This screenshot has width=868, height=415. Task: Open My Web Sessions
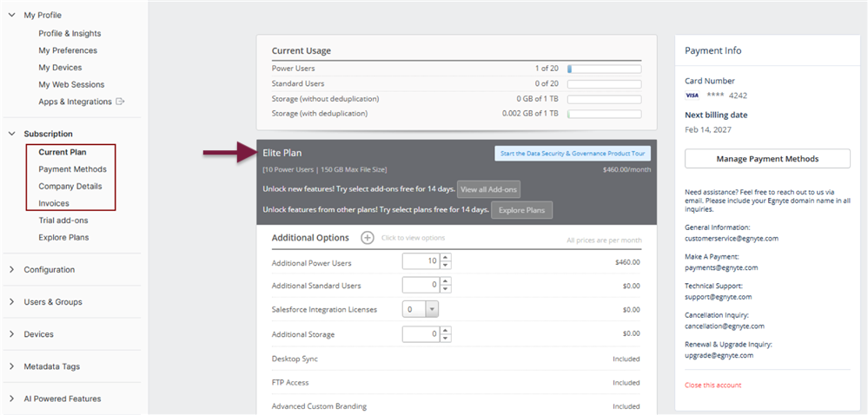click(x=71, y=85)
